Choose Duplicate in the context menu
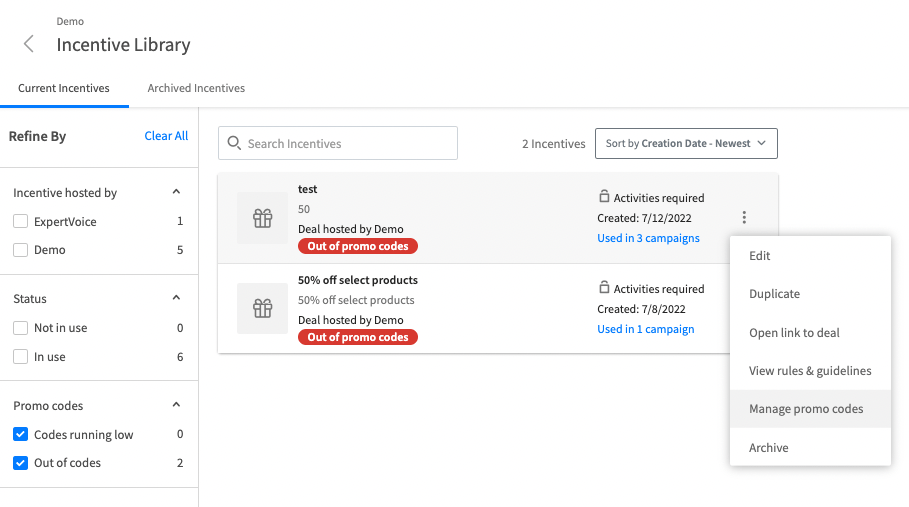The height and width of the screenshot is (507, 909). (x=775, y=294)
